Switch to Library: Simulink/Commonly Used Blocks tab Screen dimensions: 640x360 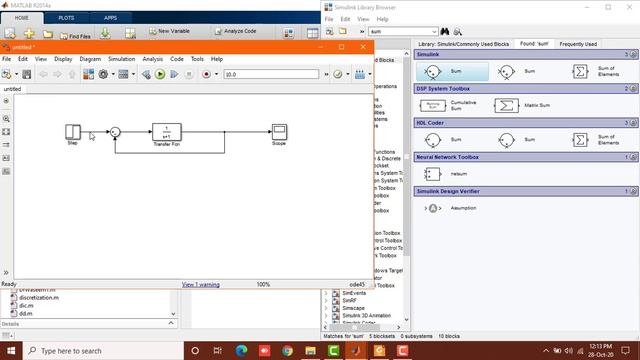pos(463,44)
